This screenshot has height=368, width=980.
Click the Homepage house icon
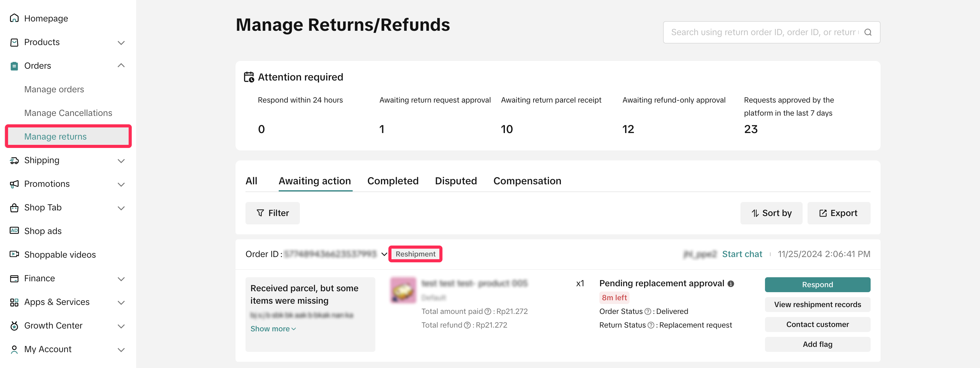[14, 18]
